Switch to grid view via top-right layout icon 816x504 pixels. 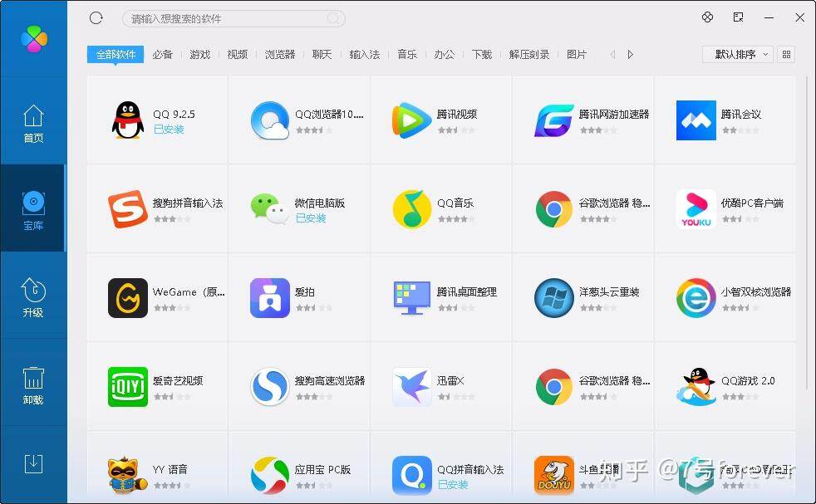[786, 54]
